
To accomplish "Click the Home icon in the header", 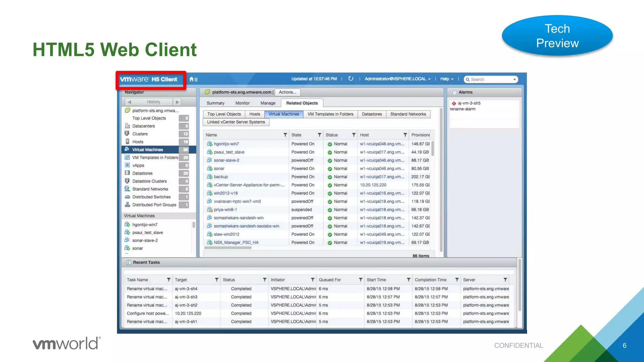I will coord(191,80).
